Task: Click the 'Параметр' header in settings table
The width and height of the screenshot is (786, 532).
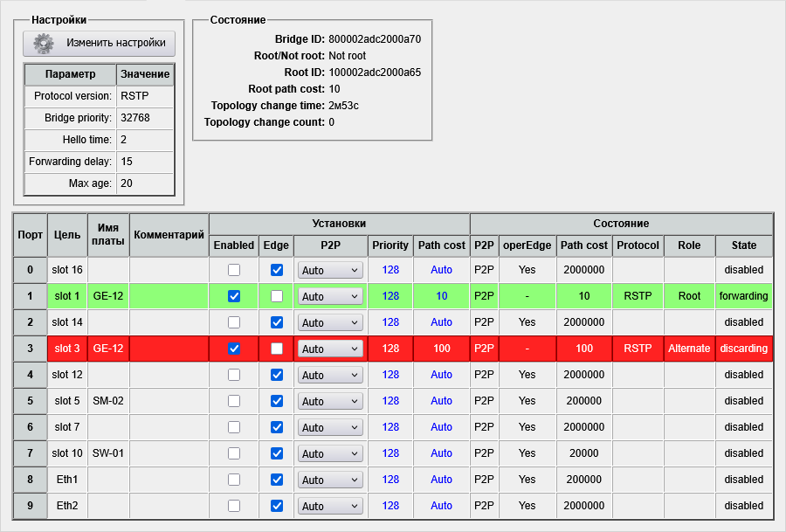Action: tap(71, 74)
